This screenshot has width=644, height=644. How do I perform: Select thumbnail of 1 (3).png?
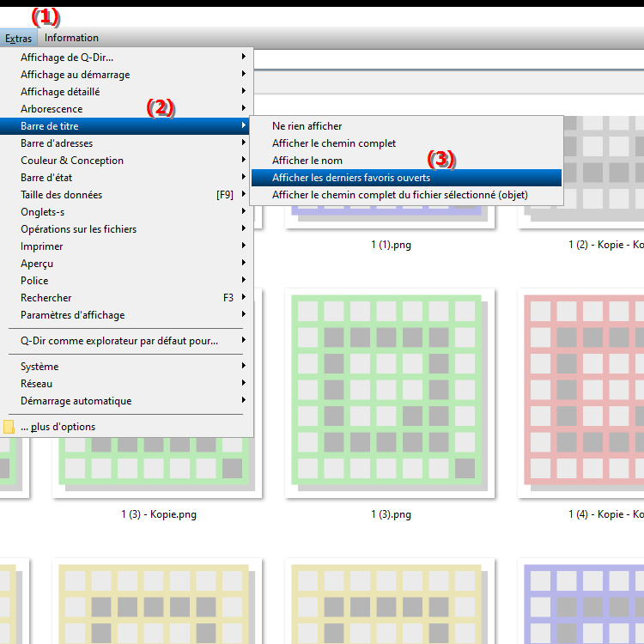click(390, 393)
